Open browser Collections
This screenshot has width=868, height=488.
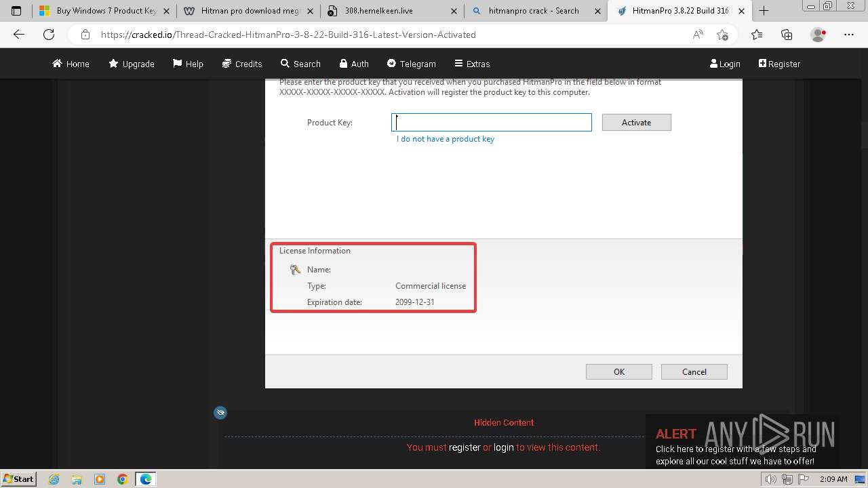pos(787,35)
